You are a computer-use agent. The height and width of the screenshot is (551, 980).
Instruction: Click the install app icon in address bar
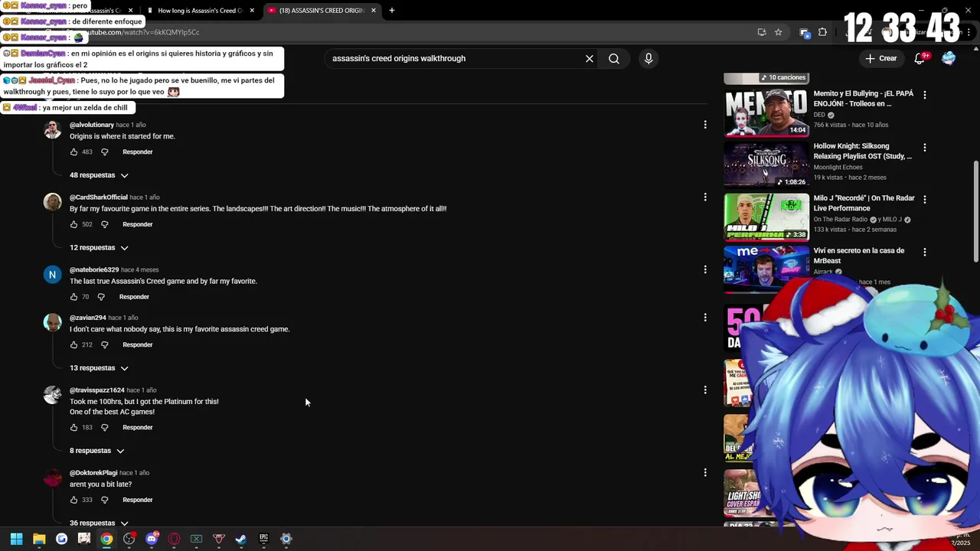761,32
